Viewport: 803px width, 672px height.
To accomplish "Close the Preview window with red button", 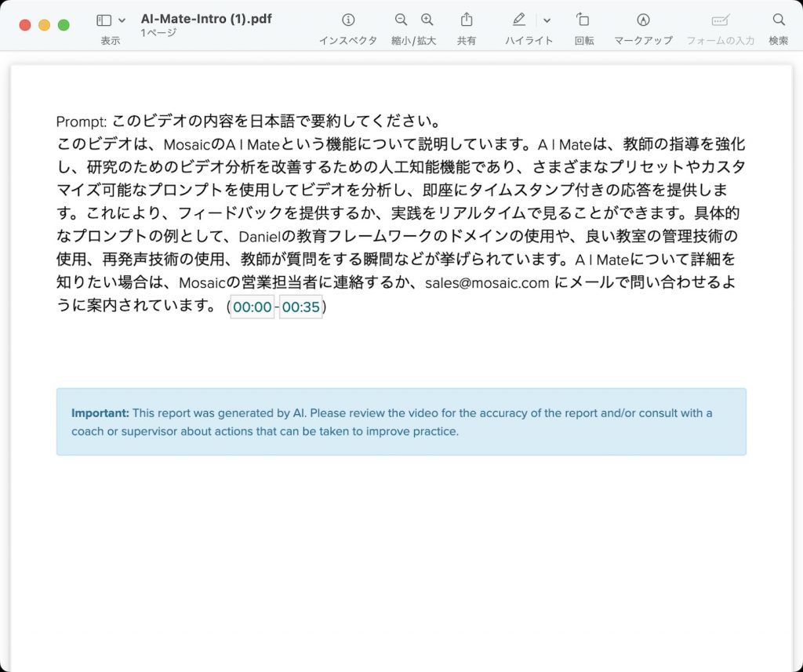I will tap(25, 25).
